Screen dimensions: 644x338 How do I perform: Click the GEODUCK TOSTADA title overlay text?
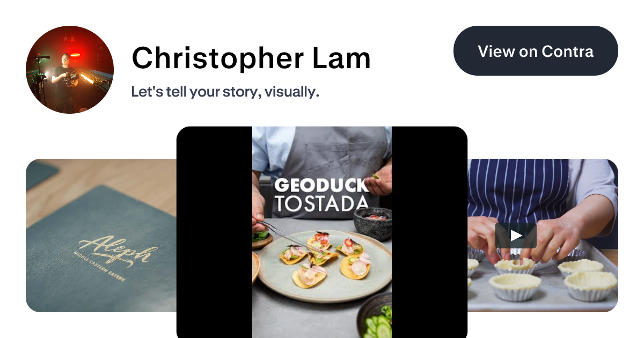click(x=321, y=194)
